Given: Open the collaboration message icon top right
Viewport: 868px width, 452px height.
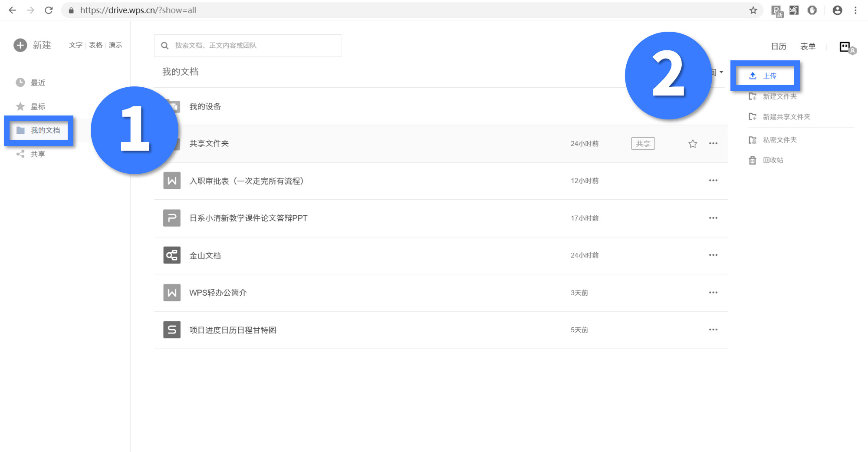Looking at the screenshot, I should coord(845,48).
